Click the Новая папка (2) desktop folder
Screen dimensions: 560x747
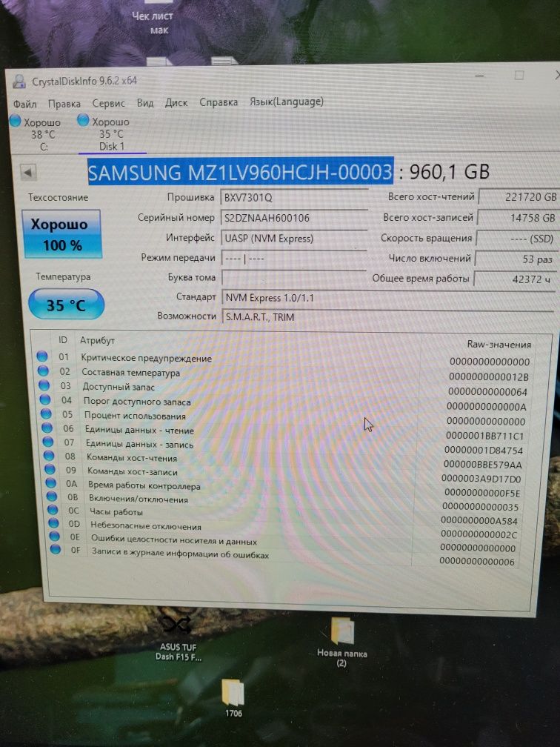342,643
